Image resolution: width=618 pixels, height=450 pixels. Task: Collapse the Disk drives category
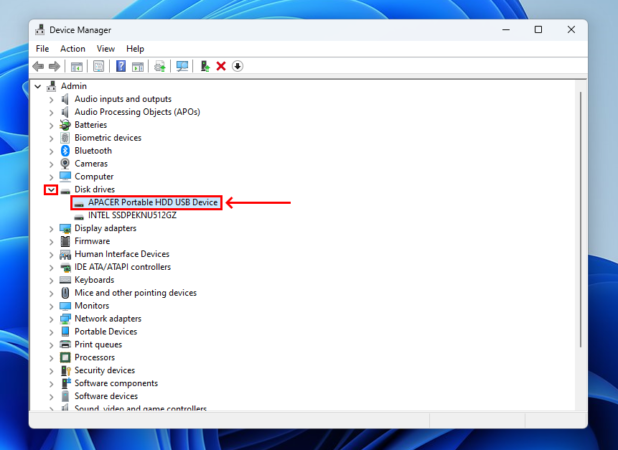click(x=51, y=190)
